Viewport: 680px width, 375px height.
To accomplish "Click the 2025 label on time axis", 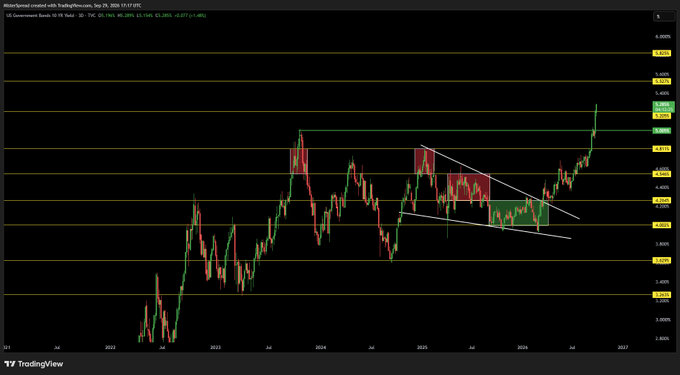I will click(x=422, y=347).
